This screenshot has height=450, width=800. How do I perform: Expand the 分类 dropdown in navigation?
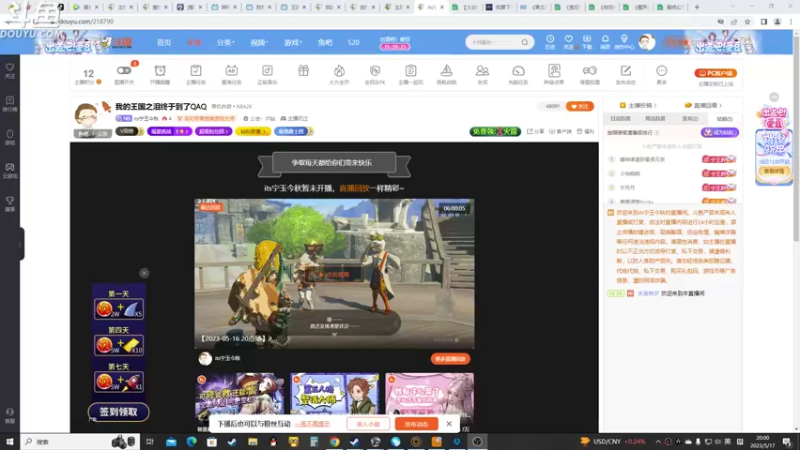[226, 42]
